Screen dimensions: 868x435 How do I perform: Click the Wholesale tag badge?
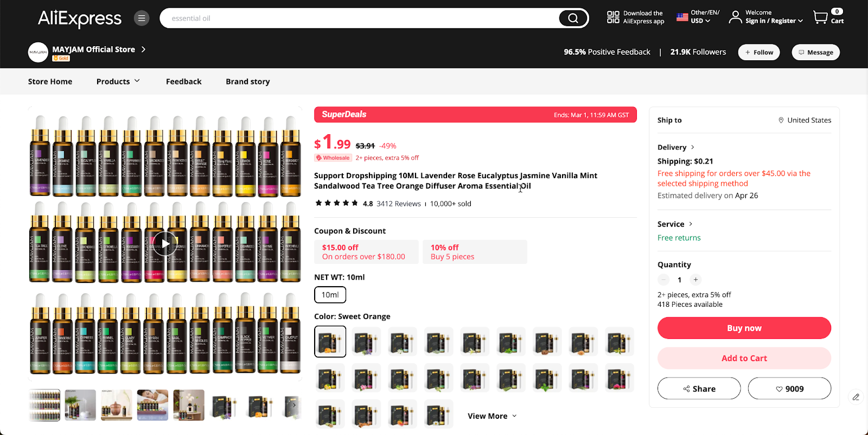tap(333, 158)
